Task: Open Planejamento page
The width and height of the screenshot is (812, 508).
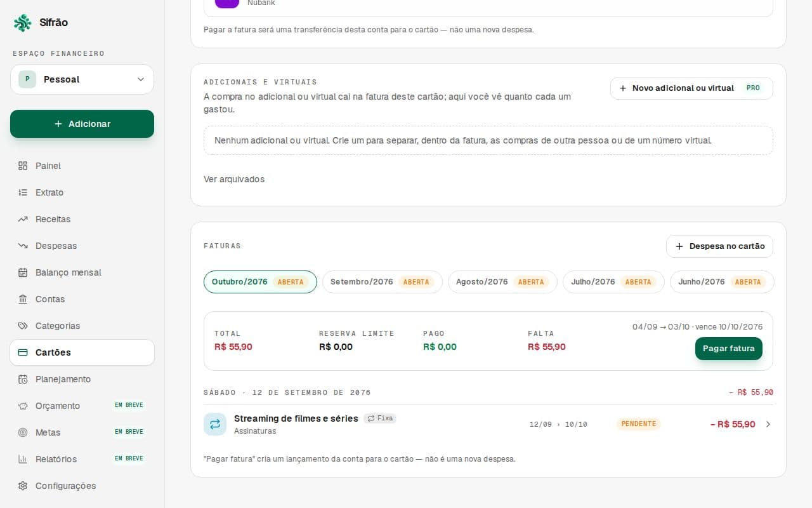Action: 82,379
